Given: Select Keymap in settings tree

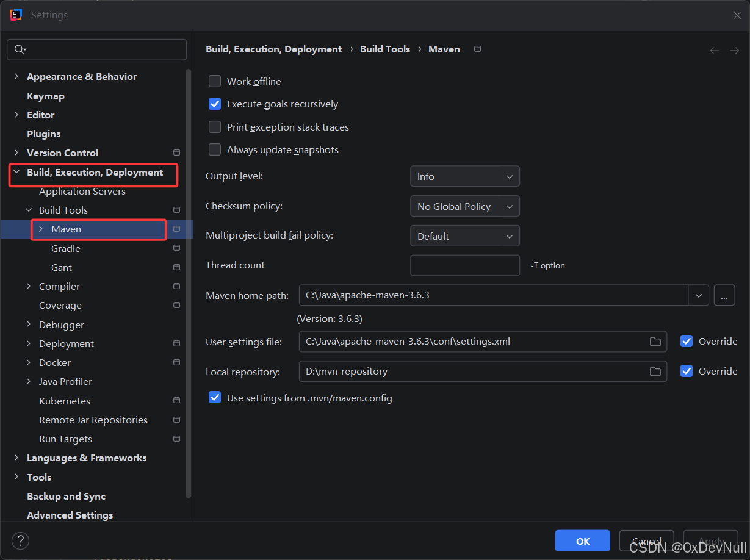Looking at the screenshot, I should [46, 96].
